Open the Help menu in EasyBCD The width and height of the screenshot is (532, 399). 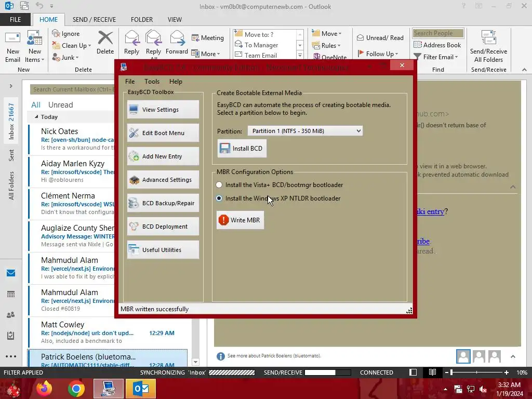[176, 82]
